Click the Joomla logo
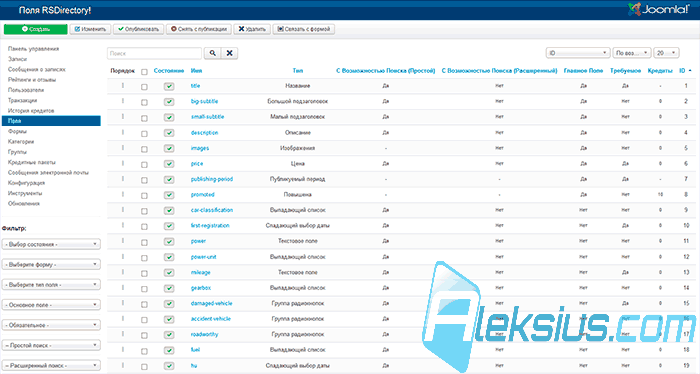 click(x=659, y=9)
